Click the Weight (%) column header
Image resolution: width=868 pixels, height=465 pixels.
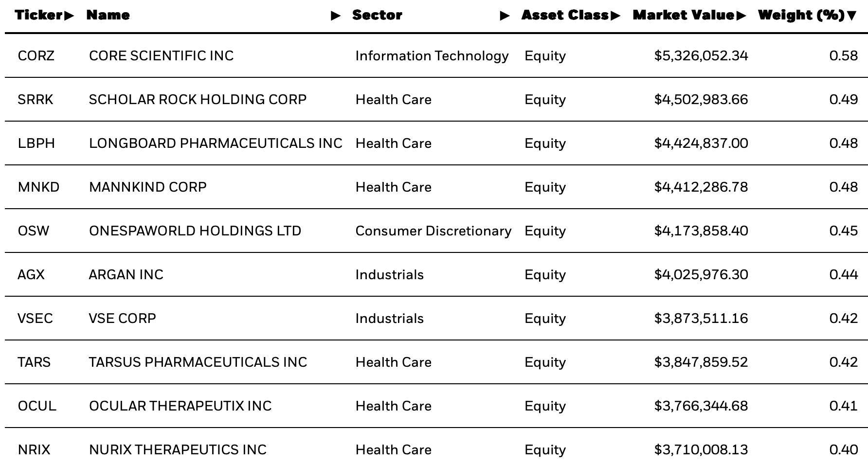pos(801,15)
